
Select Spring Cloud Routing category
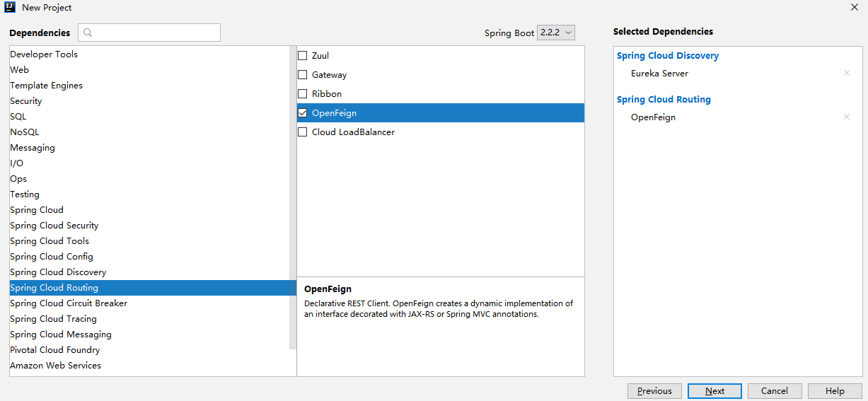pyautogui.click(x=153, y=288)
